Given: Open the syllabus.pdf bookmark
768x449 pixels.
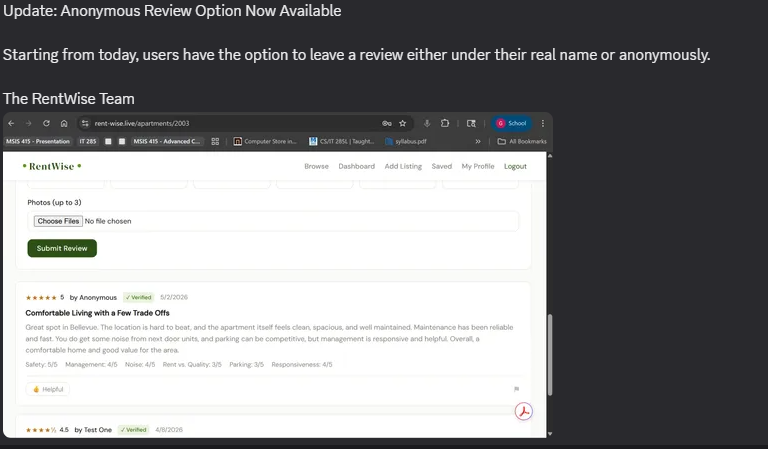Looking at the screenshot, I should click(406, 142).
